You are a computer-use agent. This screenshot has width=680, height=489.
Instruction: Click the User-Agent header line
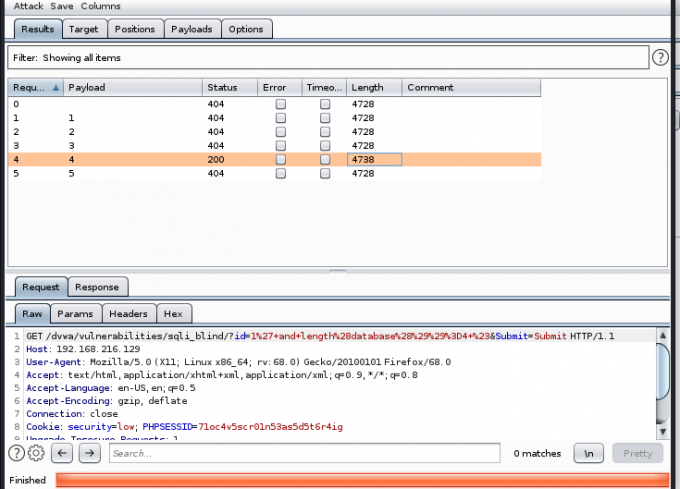[239, 362]
